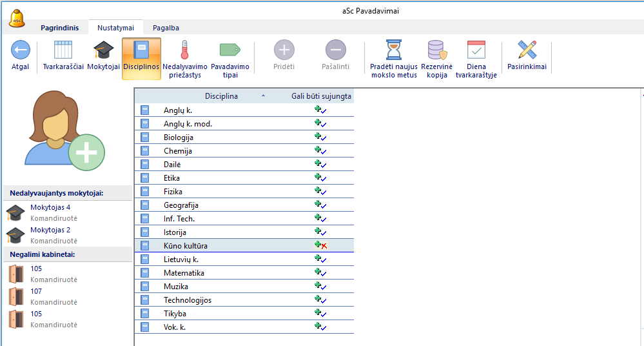This screenshot has height=346, width=644.
Task: Open Tvarkaraščiai timetable icon
Action: [x=63, y=50]
